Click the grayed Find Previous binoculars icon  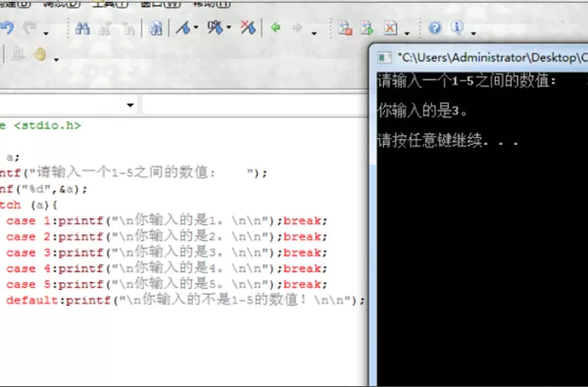(105, 28)
